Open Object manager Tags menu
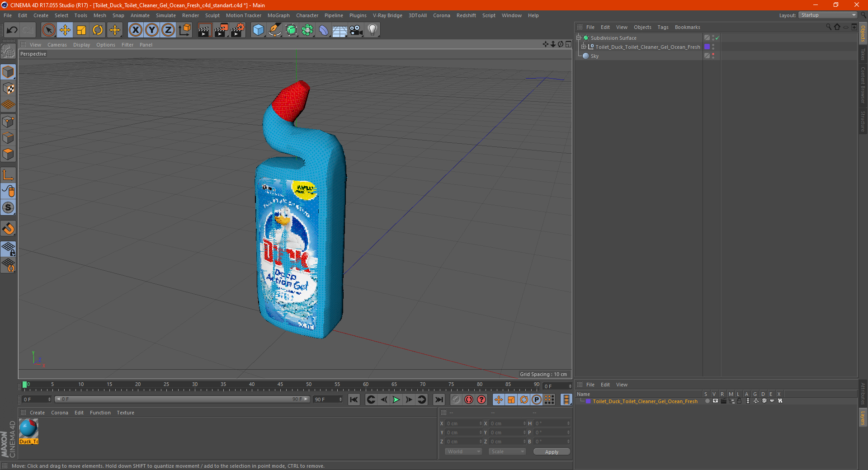 pos(663,27)
